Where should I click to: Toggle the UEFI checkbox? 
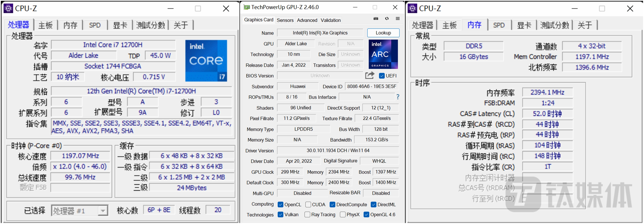click(381, 76)
